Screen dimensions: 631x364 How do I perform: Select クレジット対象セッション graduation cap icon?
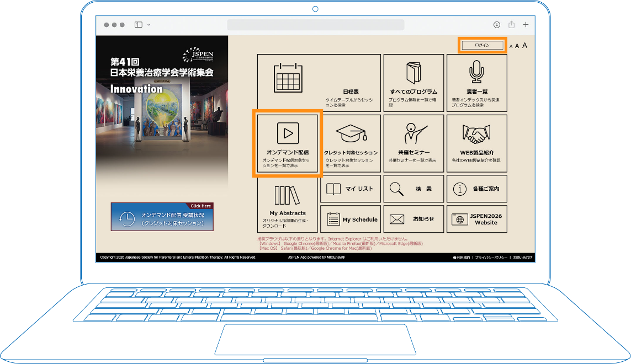[x=351, y=133]
